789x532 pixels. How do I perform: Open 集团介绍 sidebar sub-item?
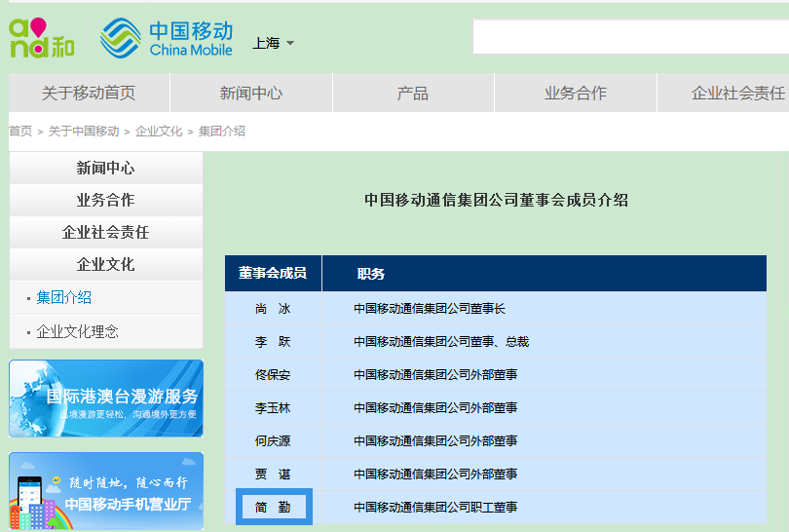(x=64, y=297)
